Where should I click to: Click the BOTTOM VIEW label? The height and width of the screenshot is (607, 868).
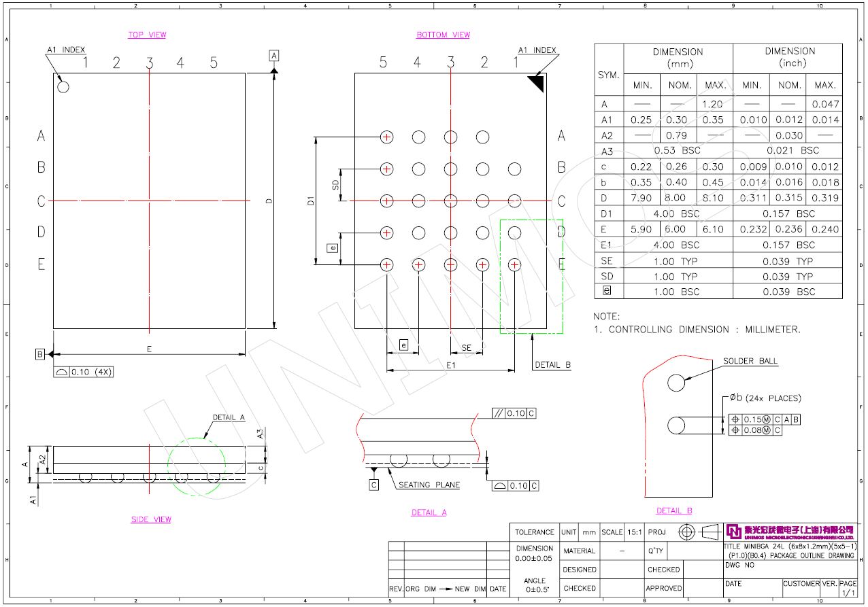point(443,35)
